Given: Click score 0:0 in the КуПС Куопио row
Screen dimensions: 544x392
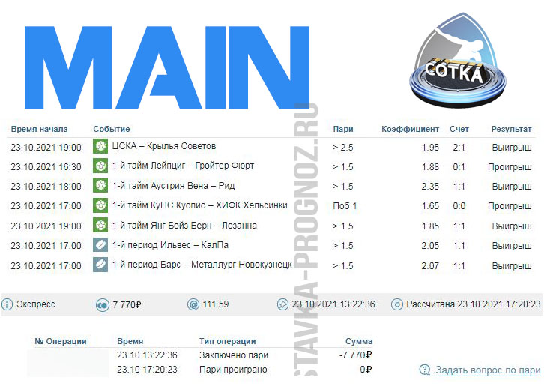Looking at the screenshot, I should (459, 206).
